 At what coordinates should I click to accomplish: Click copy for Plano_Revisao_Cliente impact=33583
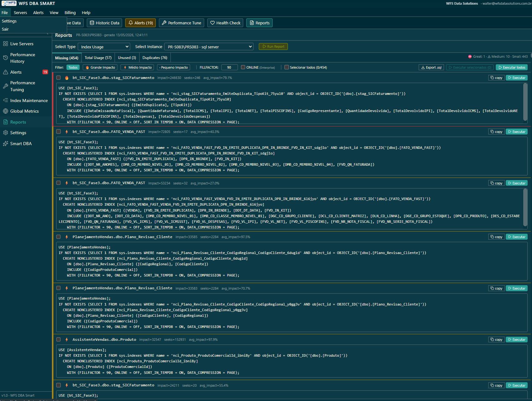click(x=496, y=288)
